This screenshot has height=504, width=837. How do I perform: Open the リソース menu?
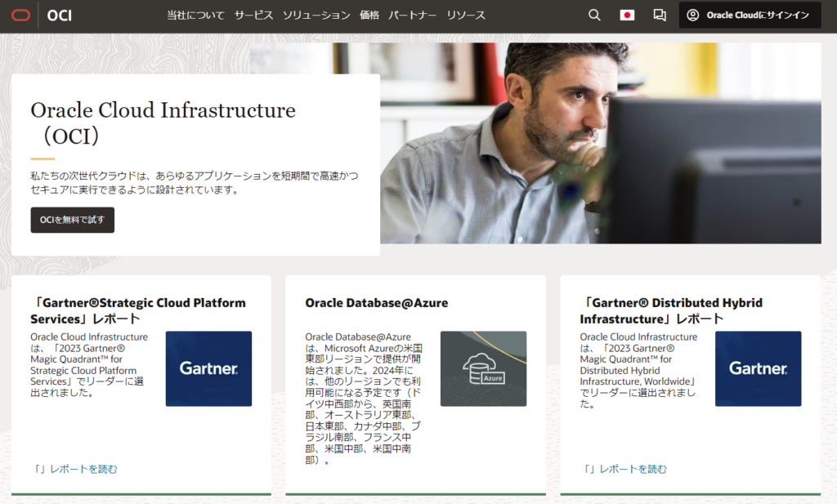(x=466, y=16)
